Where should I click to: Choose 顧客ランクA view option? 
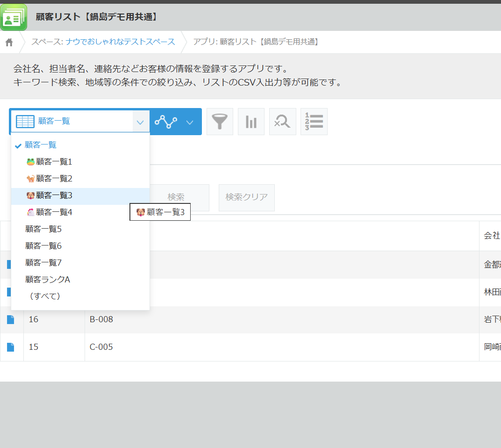point(48,280)
